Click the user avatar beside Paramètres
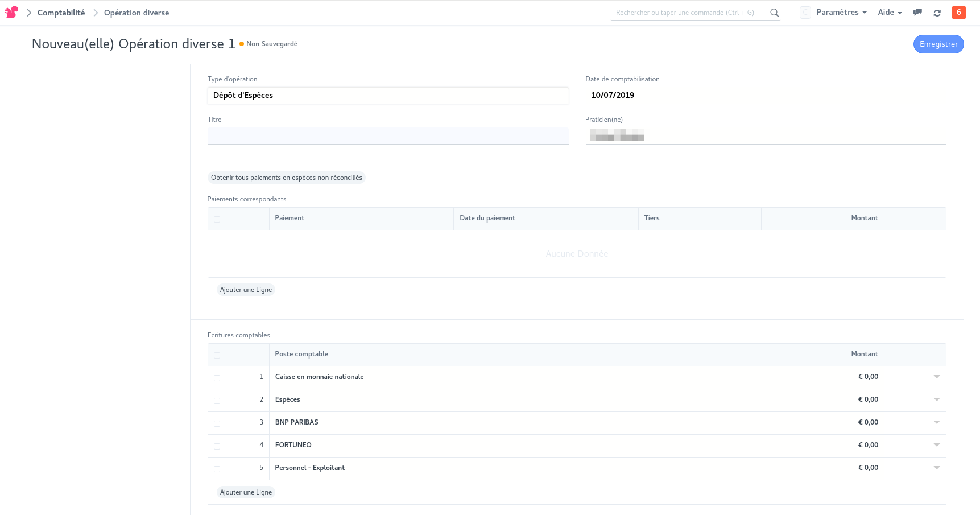Screen dimensions: 980x515 point(805,13)
